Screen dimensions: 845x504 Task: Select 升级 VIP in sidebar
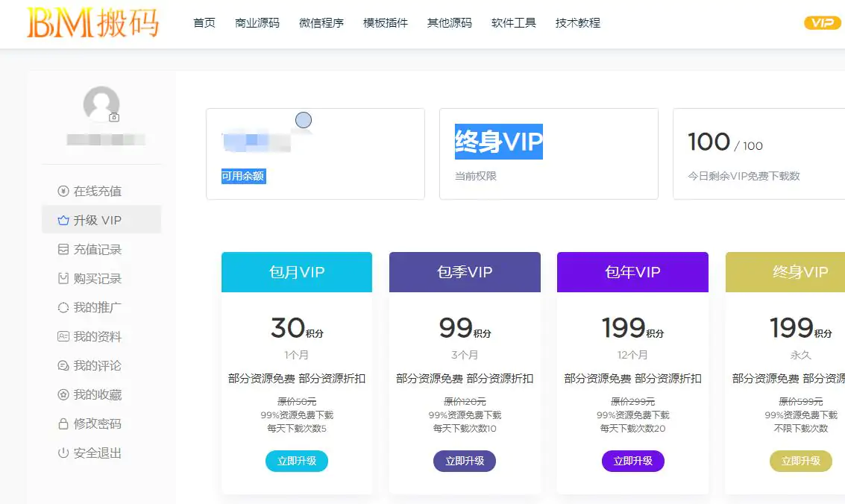click(101, 220)
